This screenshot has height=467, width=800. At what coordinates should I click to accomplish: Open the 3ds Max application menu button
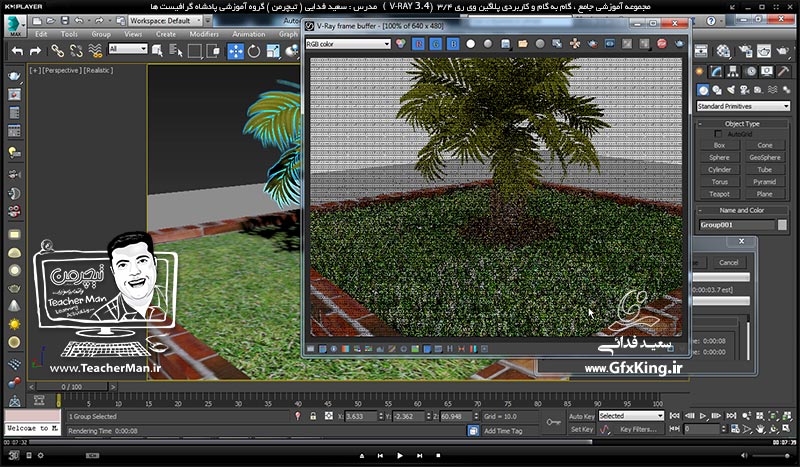pos(16,26)
